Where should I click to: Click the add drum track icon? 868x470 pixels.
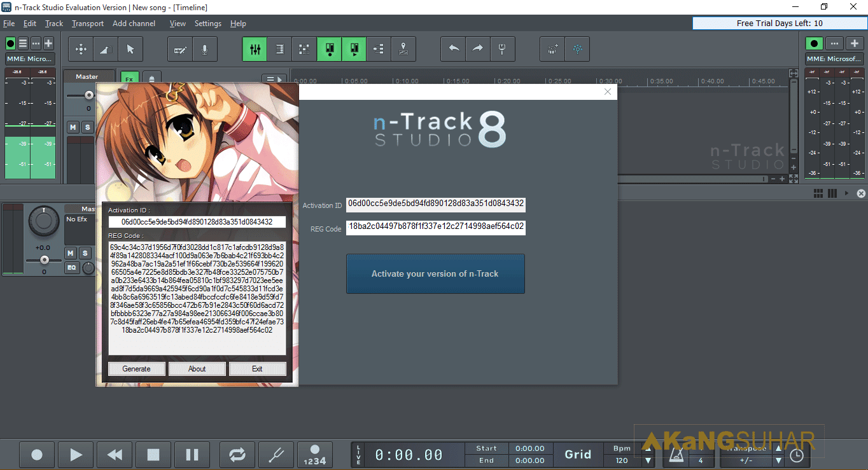click(552, 49)
